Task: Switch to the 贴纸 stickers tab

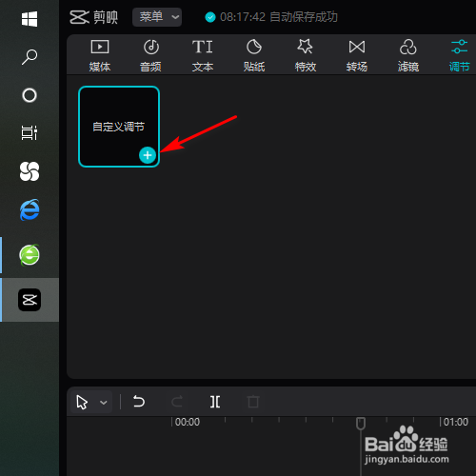Action: (254, 56)
